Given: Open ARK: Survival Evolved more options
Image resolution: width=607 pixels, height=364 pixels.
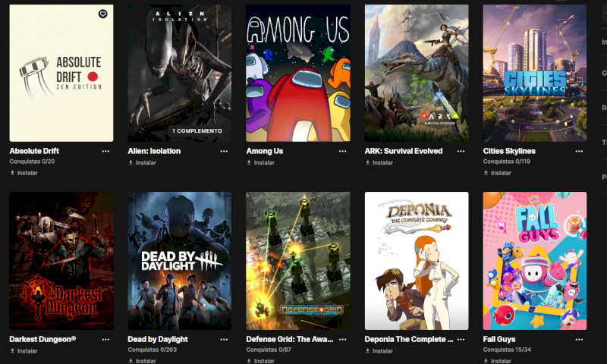Looking at the screenshot, I should (461, 151).
